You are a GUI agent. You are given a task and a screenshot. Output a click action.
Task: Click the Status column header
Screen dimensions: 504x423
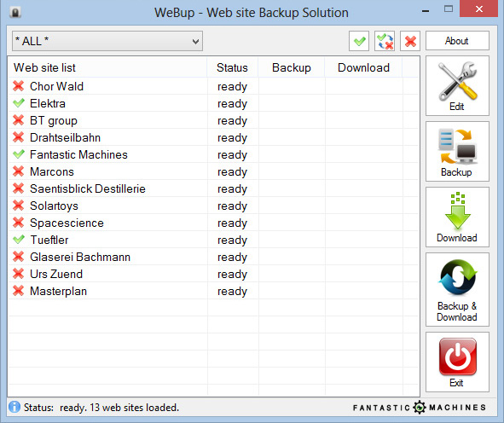tap(233, 67)
